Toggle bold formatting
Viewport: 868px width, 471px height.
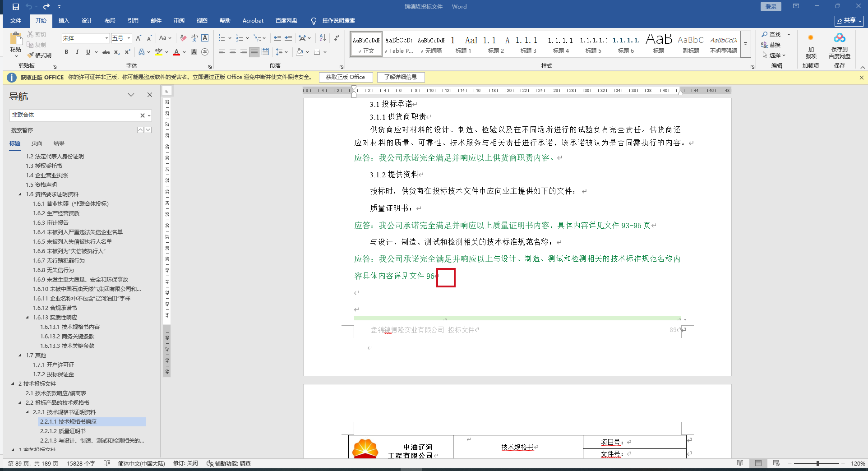tap(66, 52)
